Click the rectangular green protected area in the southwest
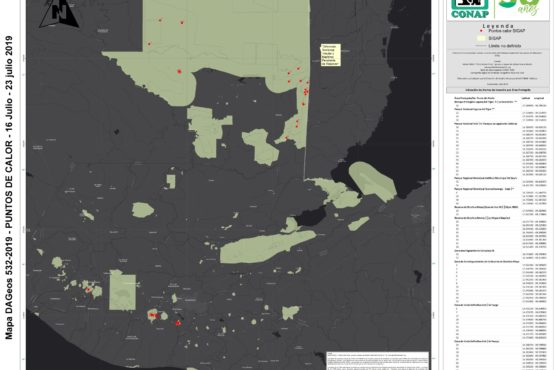The height and width of the screenshot is (370, 555). 122,291
